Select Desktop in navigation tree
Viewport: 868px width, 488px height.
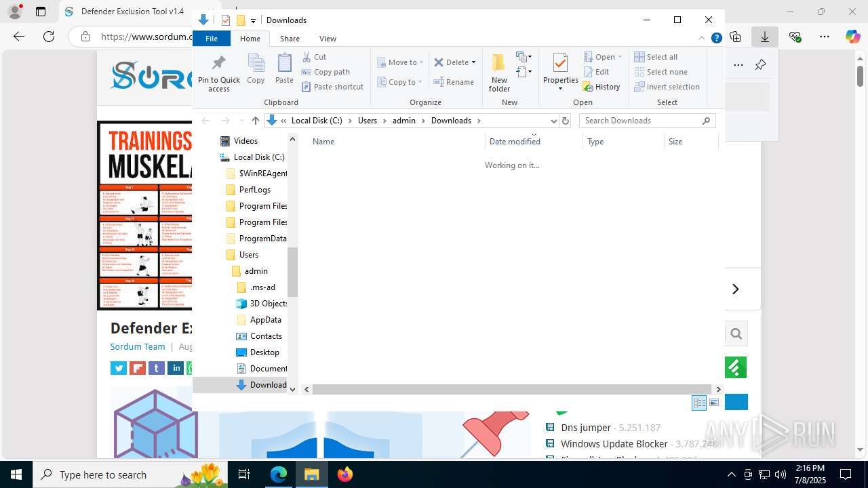258,352
